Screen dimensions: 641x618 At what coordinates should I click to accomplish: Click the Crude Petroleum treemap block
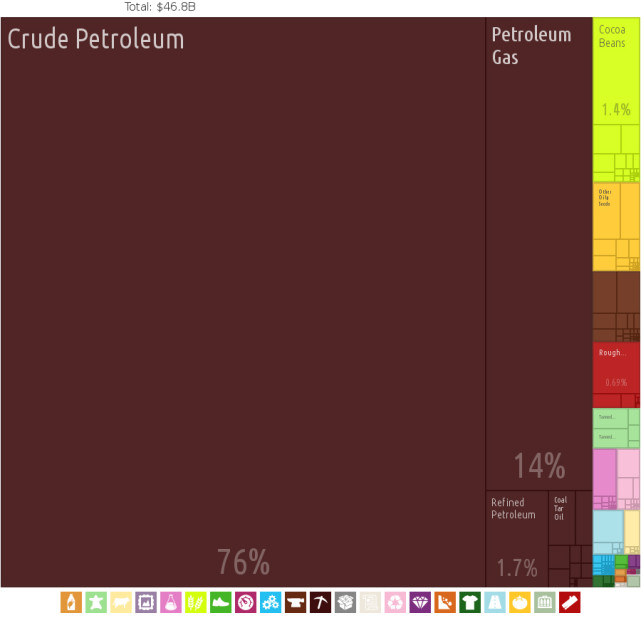(x=243, y=302)
